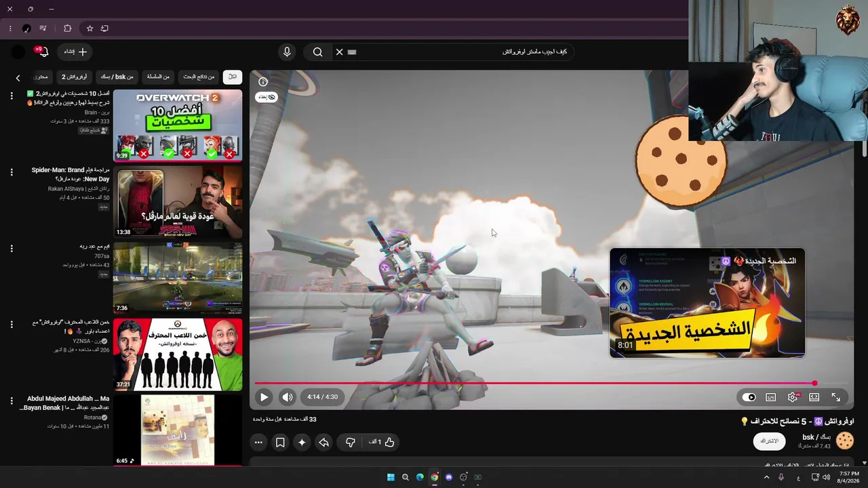This screenshot has height=488, width=868.
Task: Turn on subtitles in the player
Action: tap(771, 397)
